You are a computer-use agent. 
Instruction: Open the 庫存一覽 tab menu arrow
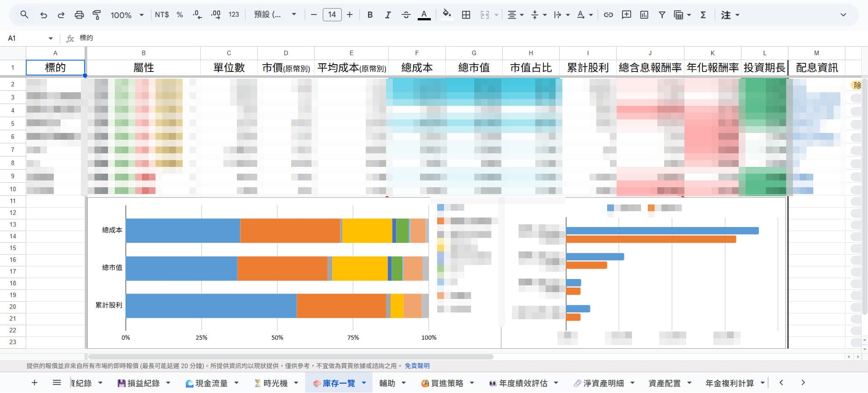pyautogui.click(x=363, y=383)
